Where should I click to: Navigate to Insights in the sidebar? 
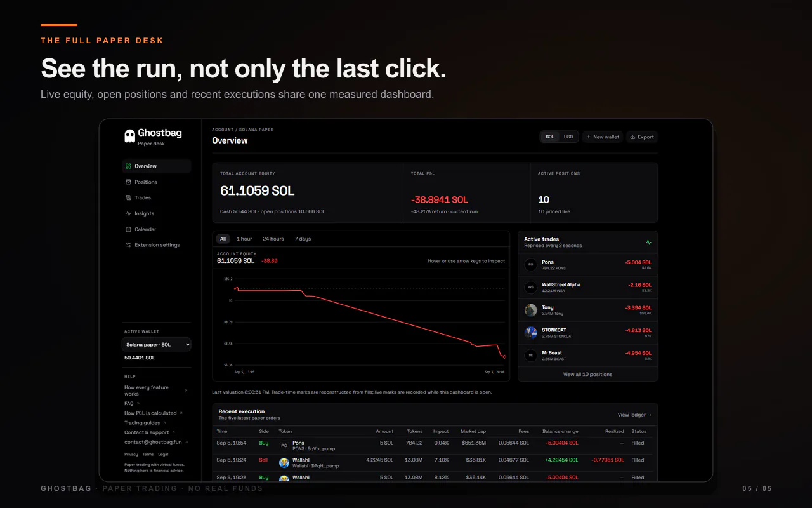pyautogui.click(x=156, y=214)
